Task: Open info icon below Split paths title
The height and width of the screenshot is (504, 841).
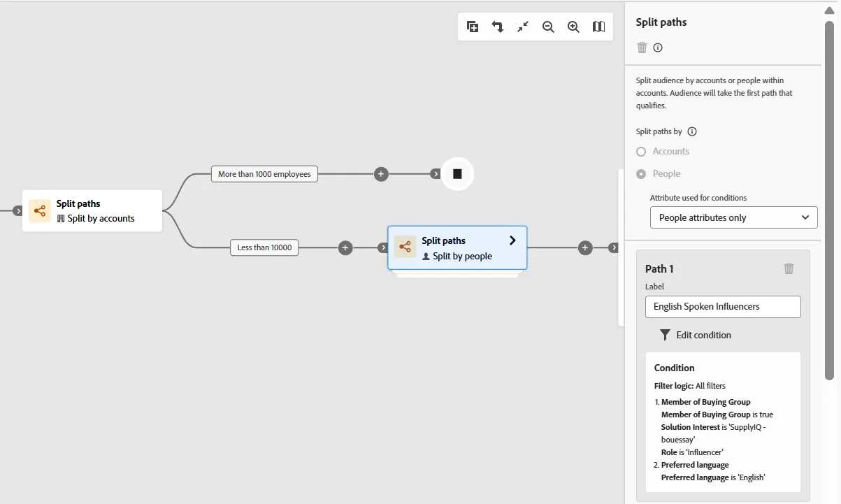Action: tap(658, 48)
